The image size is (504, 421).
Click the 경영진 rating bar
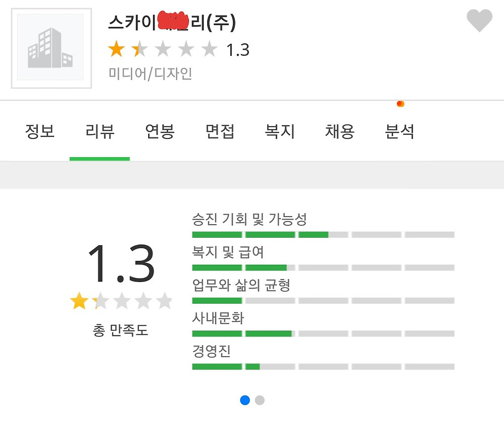[323, 367]
